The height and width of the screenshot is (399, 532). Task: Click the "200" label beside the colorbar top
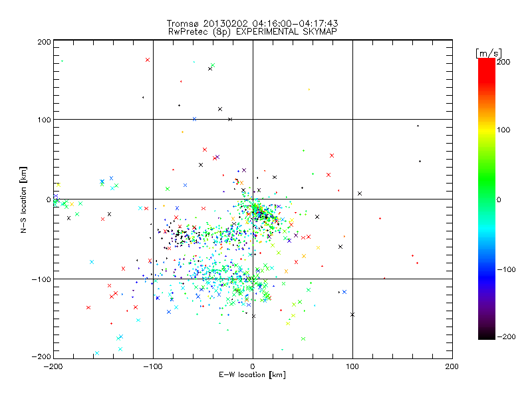click(503, 62)
